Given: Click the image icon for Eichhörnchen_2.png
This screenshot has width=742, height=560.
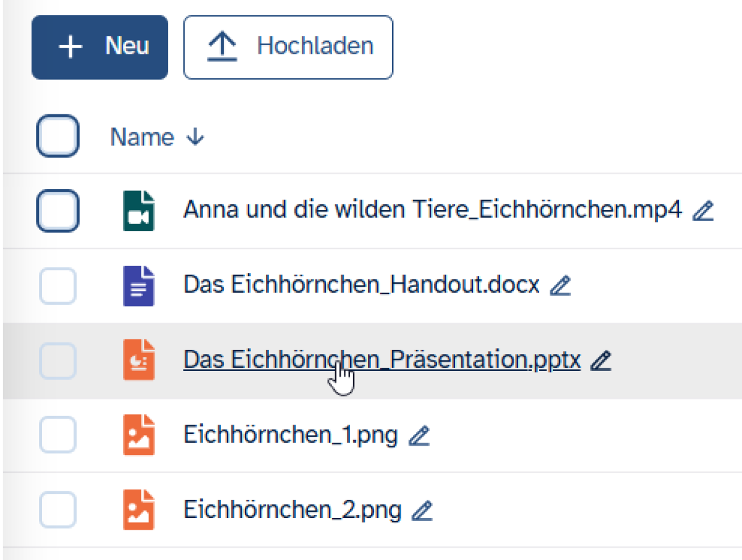Looking at the screenshot, I should click(139, 510).
